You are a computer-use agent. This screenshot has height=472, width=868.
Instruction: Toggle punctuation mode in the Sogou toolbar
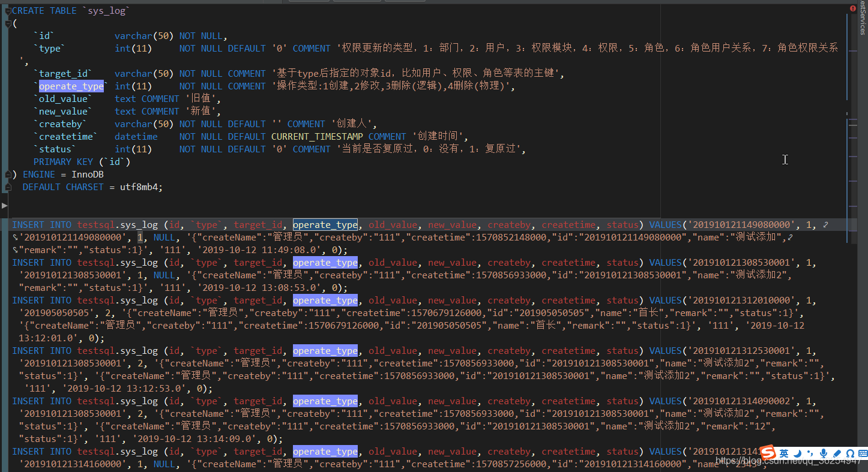(810, 452)
